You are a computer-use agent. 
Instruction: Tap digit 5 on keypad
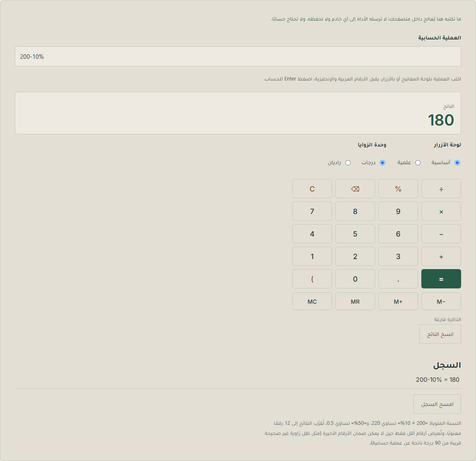pos(355,234)
